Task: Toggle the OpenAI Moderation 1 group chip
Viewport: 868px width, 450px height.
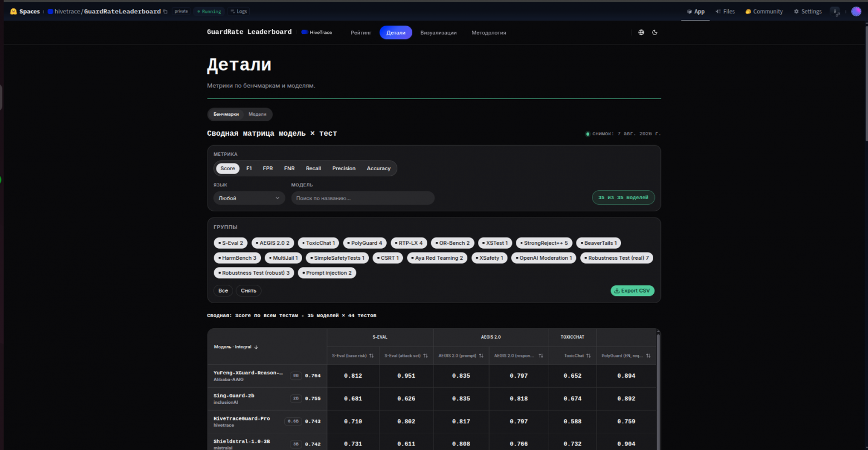Action: (x=544, y=258)
